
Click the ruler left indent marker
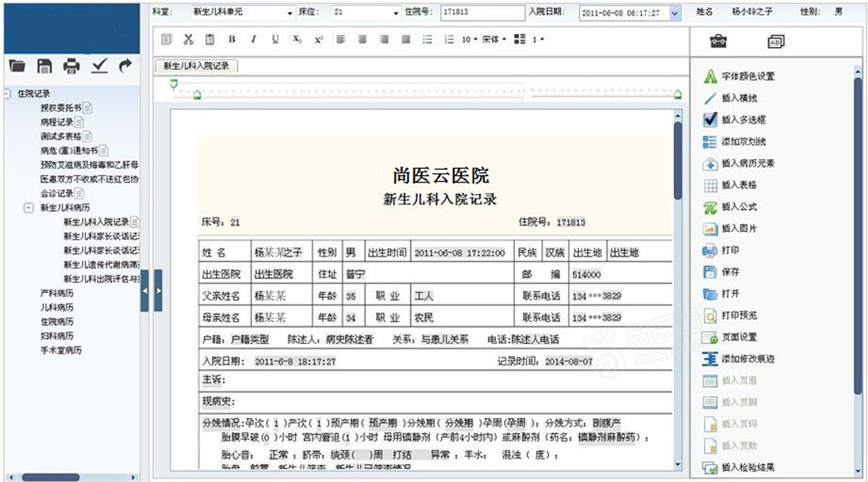[x=196, y=96]
